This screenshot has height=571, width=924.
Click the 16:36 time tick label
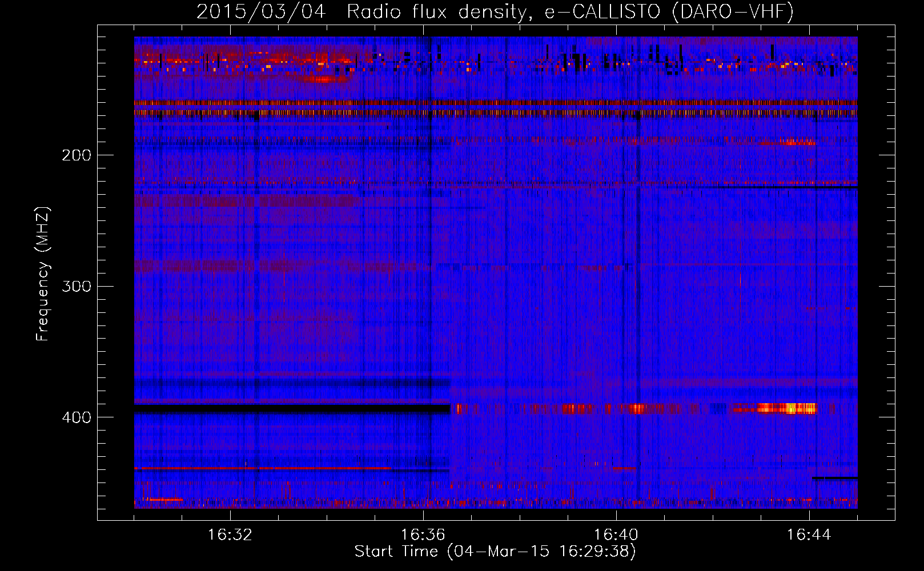(x=423, y=535)
